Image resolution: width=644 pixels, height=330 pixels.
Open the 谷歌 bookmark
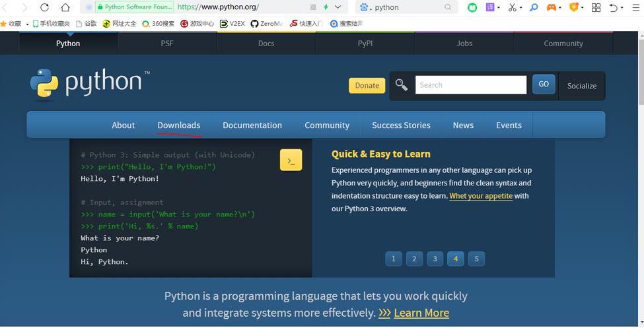tap(87, 24)
